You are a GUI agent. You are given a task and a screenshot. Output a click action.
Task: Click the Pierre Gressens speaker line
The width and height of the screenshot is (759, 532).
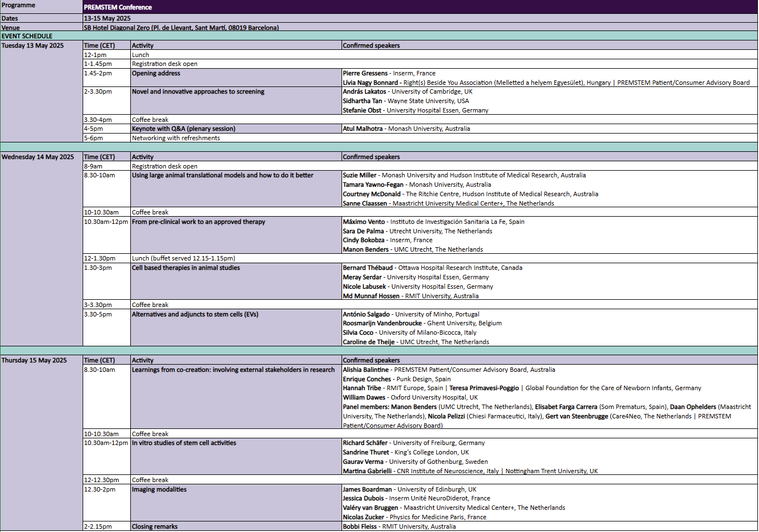coord(389,73)
